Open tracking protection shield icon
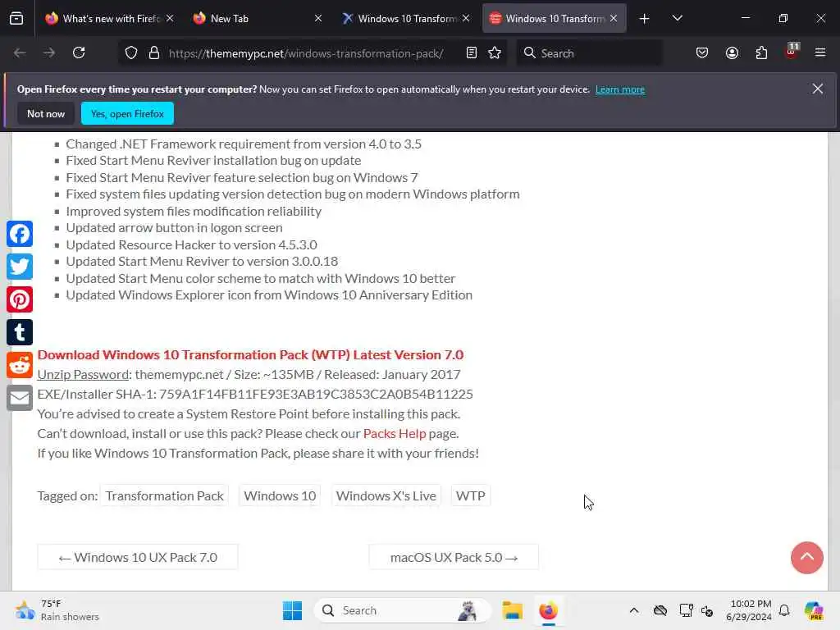 click(x=131, y=53)
